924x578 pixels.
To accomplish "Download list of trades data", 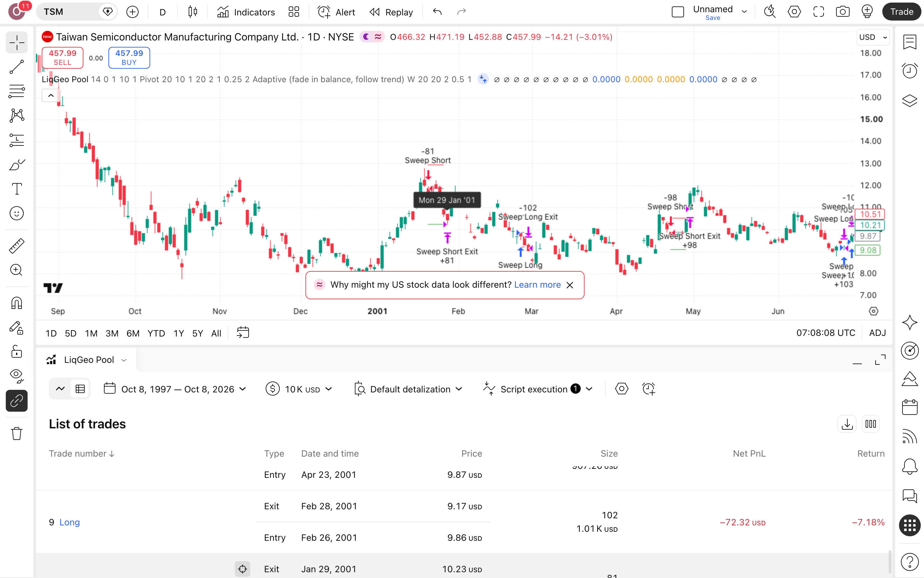I will click(847, 424).
